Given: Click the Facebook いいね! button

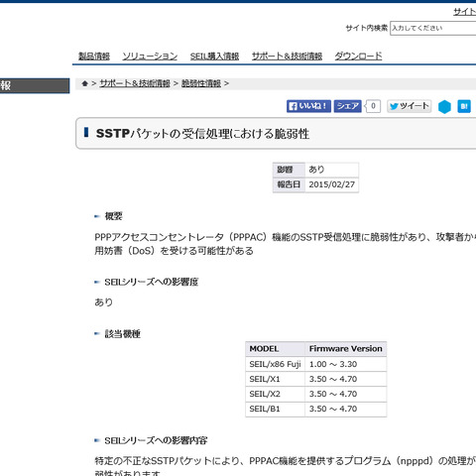Looking at the screenshot, I should (308, 106).
